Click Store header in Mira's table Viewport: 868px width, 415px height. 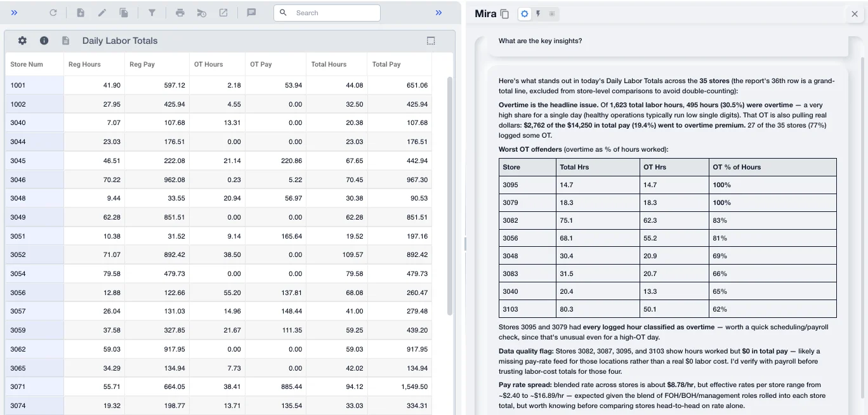[x=527, y=167]
